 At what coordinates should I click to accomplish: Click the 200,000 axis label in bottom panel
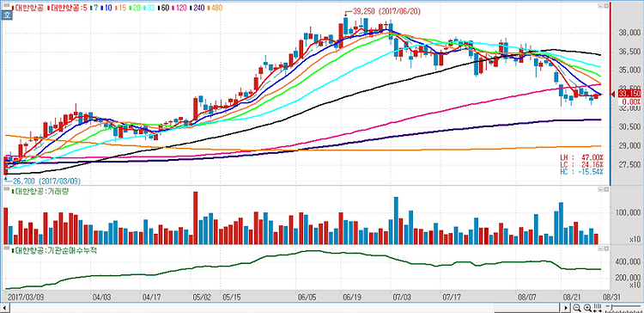[x=627, y=278]
